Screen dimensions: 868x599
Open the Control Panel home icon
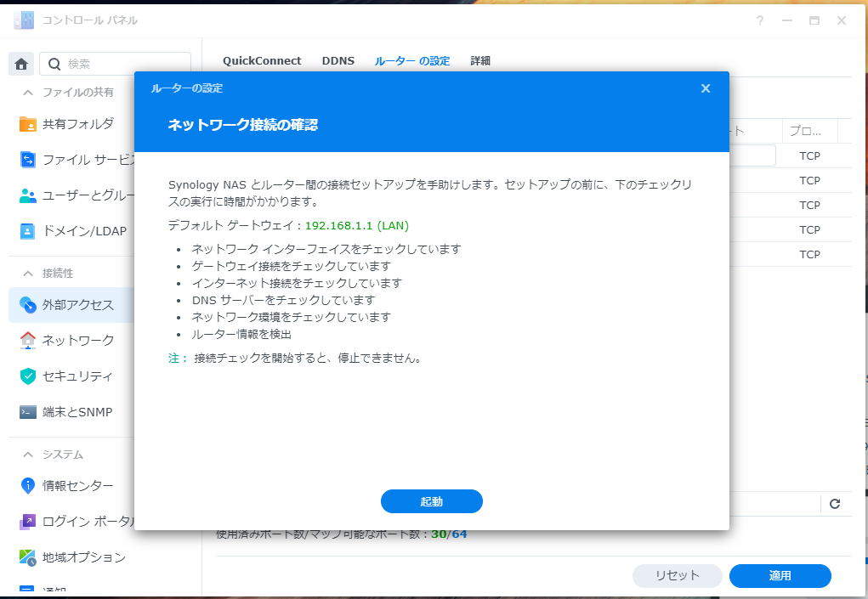pos(21,65)
